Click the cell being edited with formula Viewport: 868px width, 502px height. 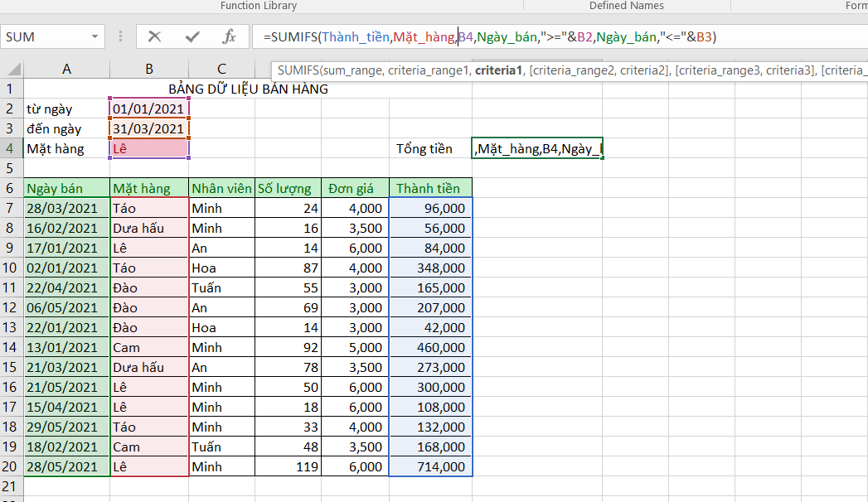pyautogui.click(x=537, y=149)
